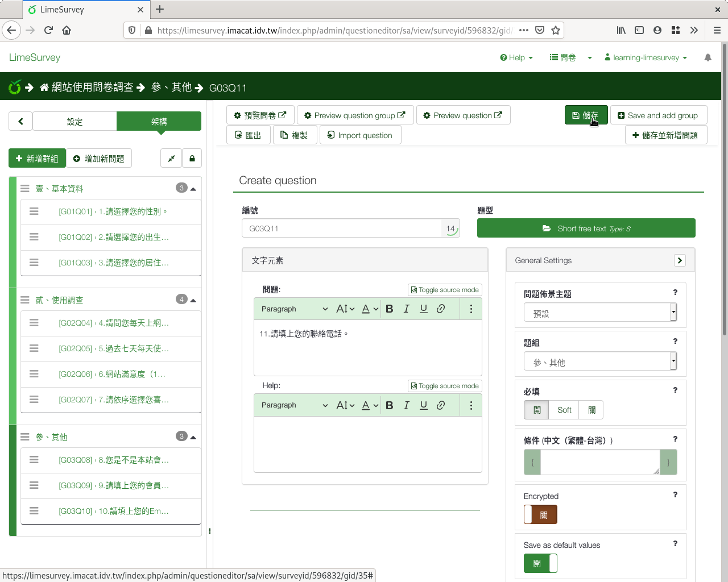Toggle underline in the question editor
The height and width of the screenshot is (582, 728).
click(x=424, y=309)
